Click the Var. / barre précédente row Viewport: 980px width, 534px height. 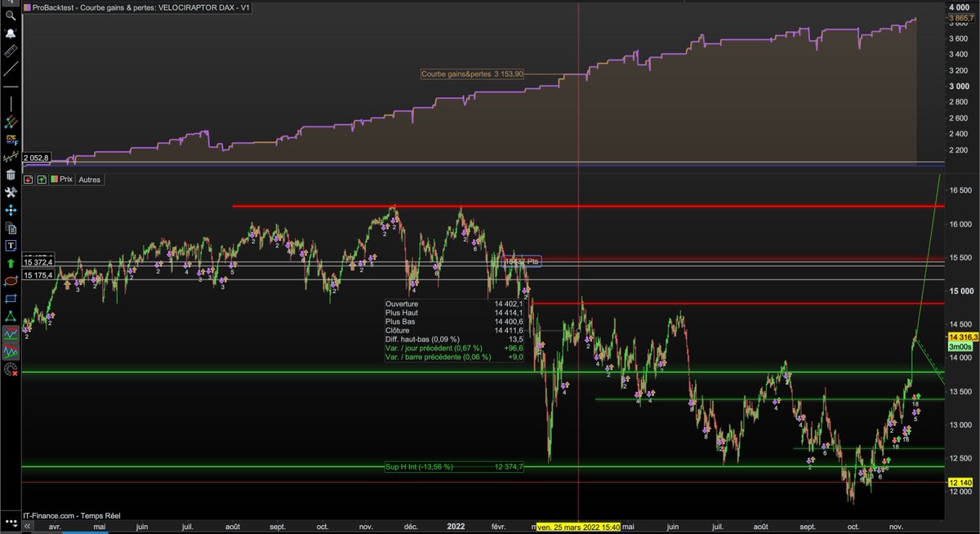tap(455, 357)
